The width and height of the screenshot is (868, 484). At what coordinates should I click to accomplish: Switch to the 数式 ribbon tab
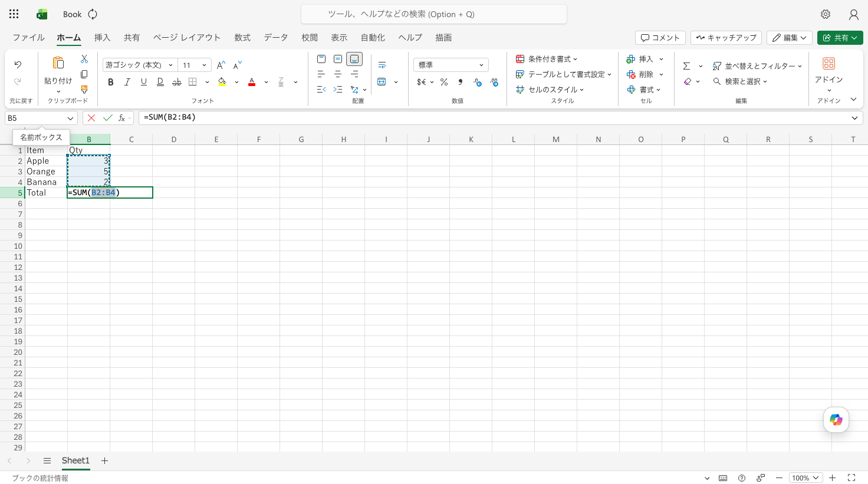click(242, 37)
